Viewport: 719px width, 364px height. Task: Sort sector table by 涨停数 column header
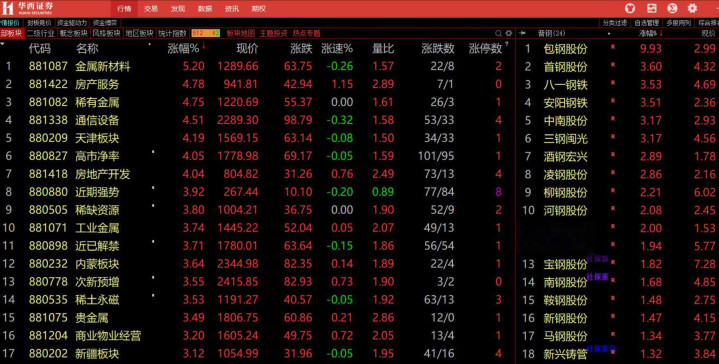click(486, 49)
